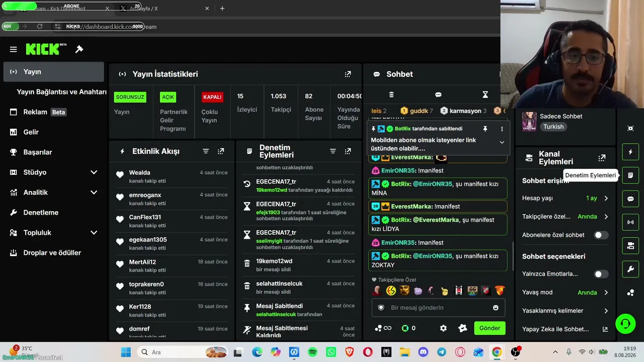The image size is (644, 362).
Task: Open the chat bubble rail button
Action: coord(630,199)
